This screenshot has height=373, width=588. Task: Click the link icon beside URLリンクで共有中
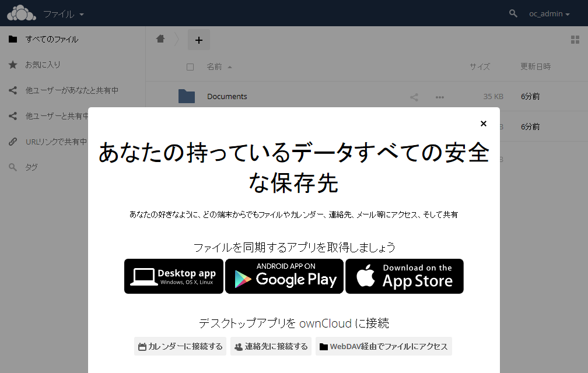pyautogui.click(x=13, y=142)
